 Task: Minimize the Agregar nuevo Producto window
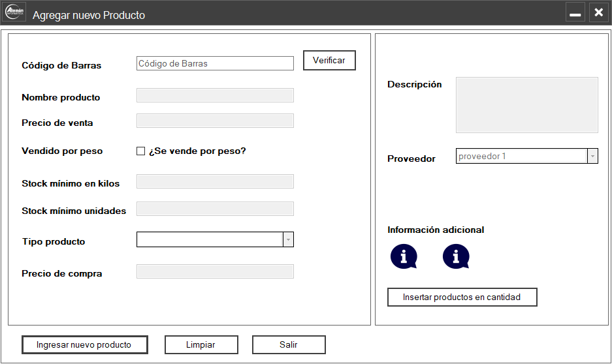(x=575, y=13)
